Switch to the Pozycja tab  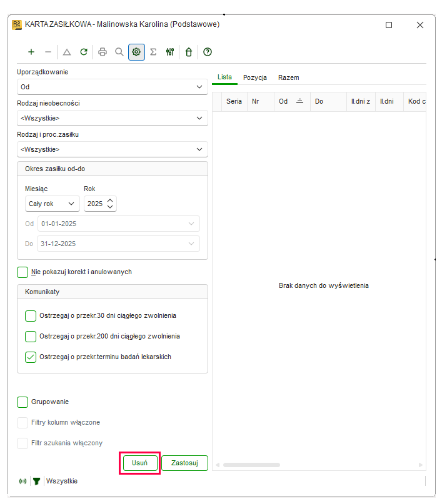pos(255,78)
